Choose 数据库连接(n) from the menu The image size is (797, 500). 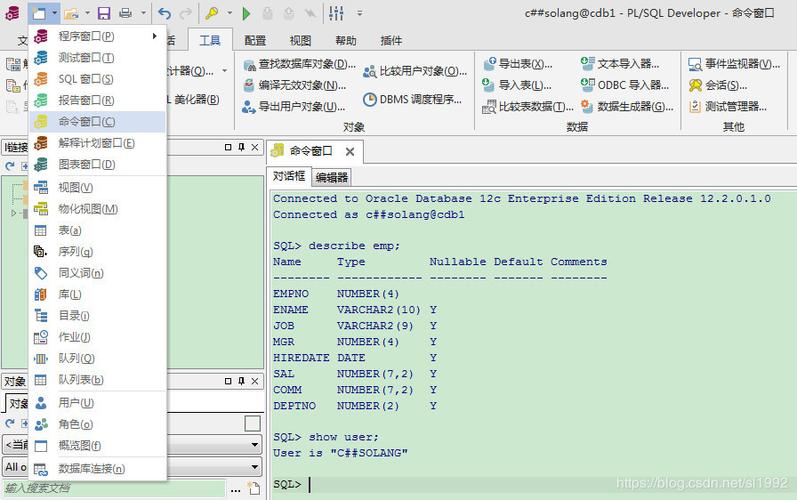[x=98, y=468]
